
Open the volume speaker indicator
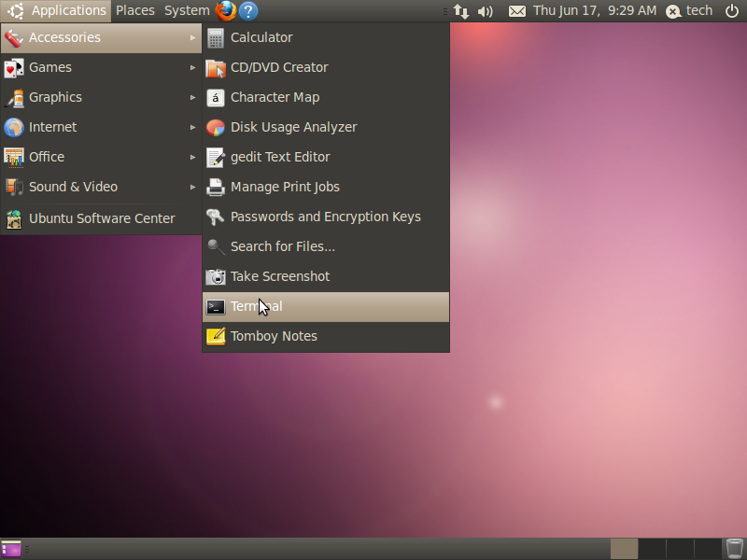click(485, 11)
